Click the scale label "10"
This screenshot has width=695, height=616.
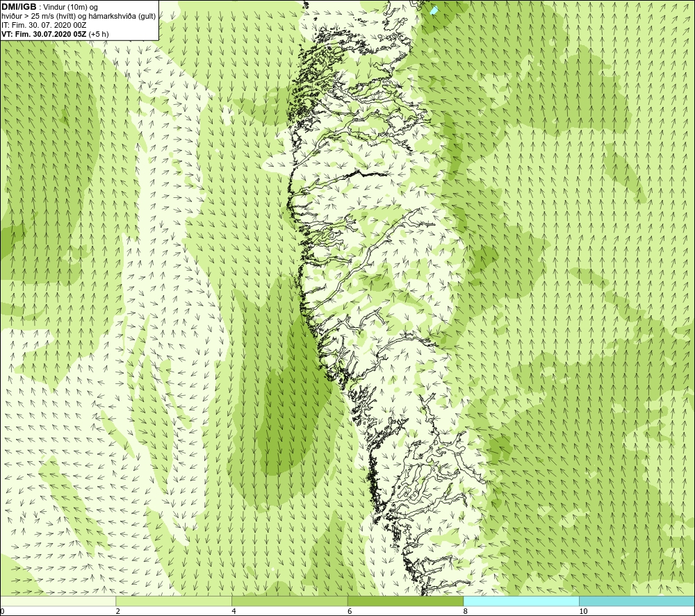(583, 611)
